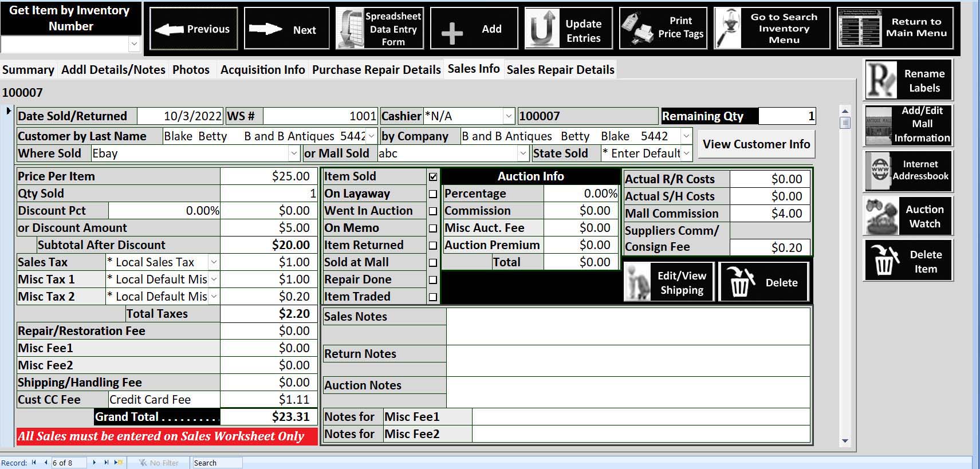Open the Misc Tax 1 type dropdown
This screenshot has height=469, width=980.
point(214,279)
